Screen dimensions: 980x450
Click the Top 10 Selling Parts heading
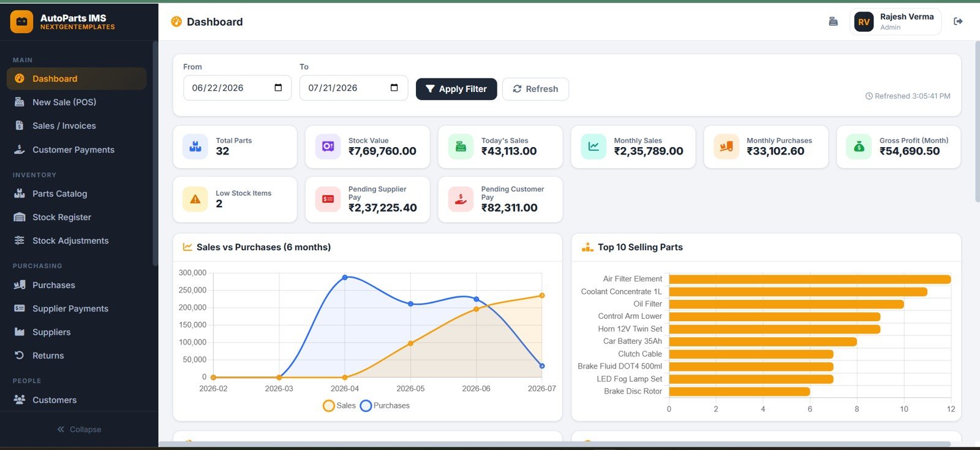(x=640, y=247)
